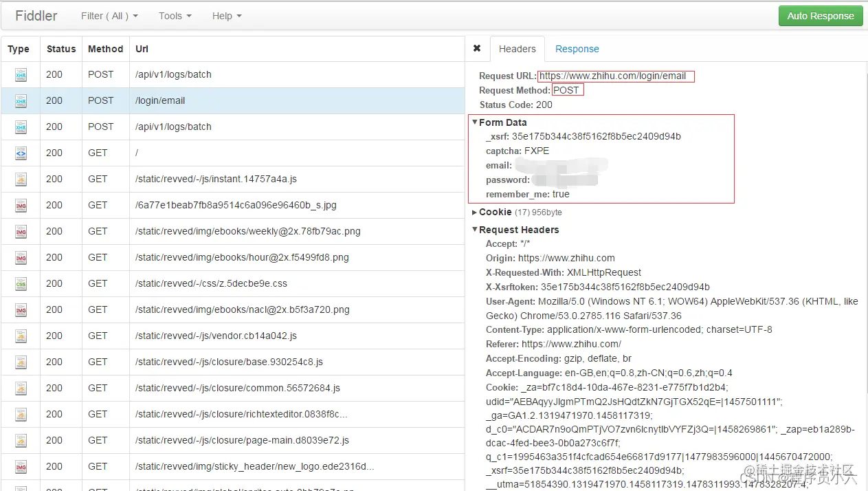Click XHR type icon of /login/email row
Viewport: 868px width, 491px height.
[21, 101]
